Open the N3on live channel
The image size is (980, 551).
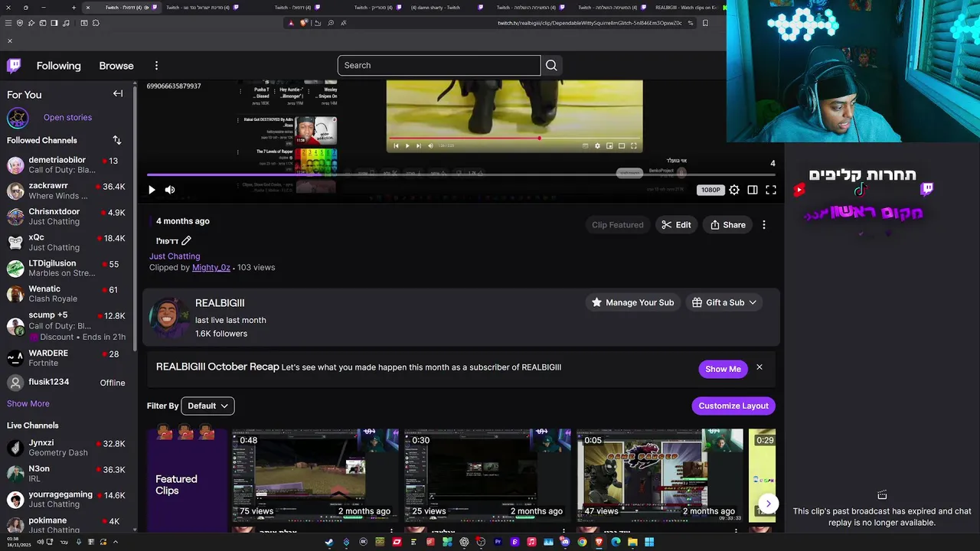click(x=67, y=474)
